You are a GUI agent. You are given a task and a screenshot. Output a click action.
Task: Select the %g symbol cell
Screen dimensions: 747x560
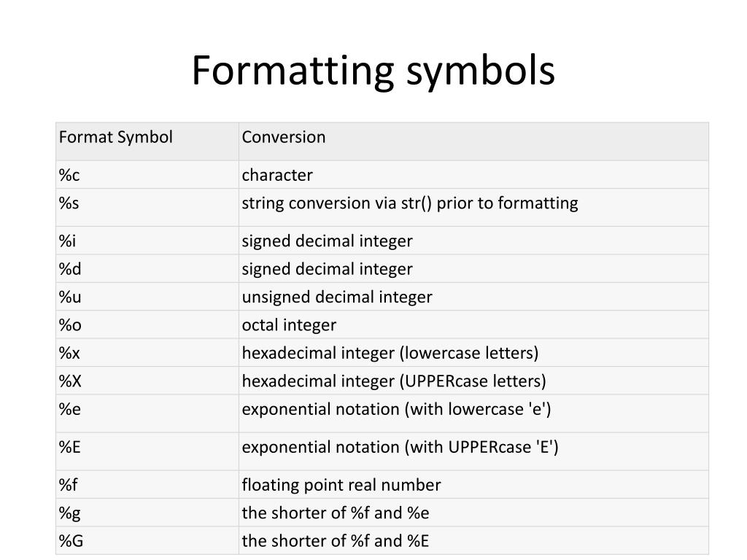click(x=147, y=513)
